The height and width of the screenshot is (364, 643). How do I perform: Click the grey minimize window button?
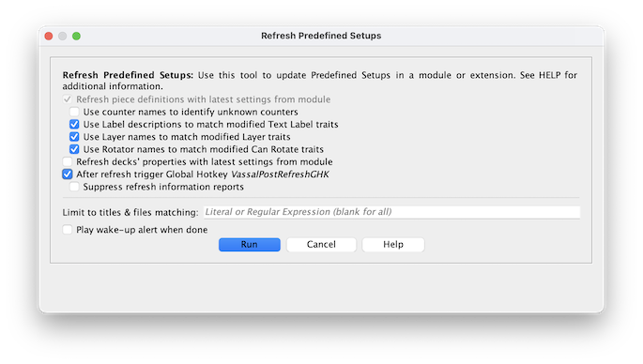coord(62,36)
